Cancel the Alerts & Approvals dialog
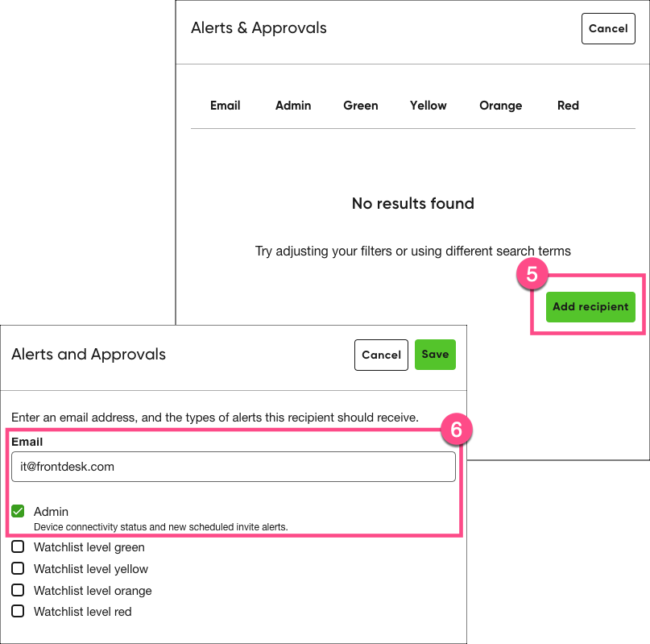This screenshot has height=644, width=650. pos(608,28)
